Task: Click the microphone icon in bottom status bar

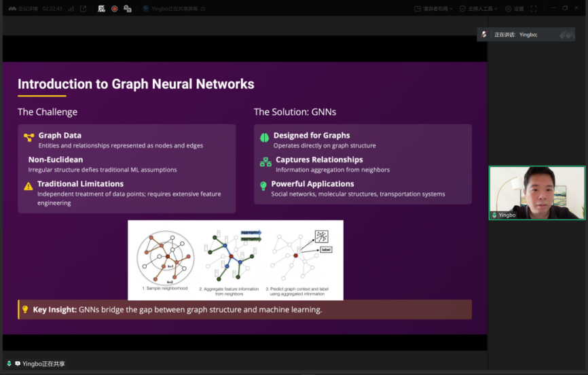Action: pos(9,363)
